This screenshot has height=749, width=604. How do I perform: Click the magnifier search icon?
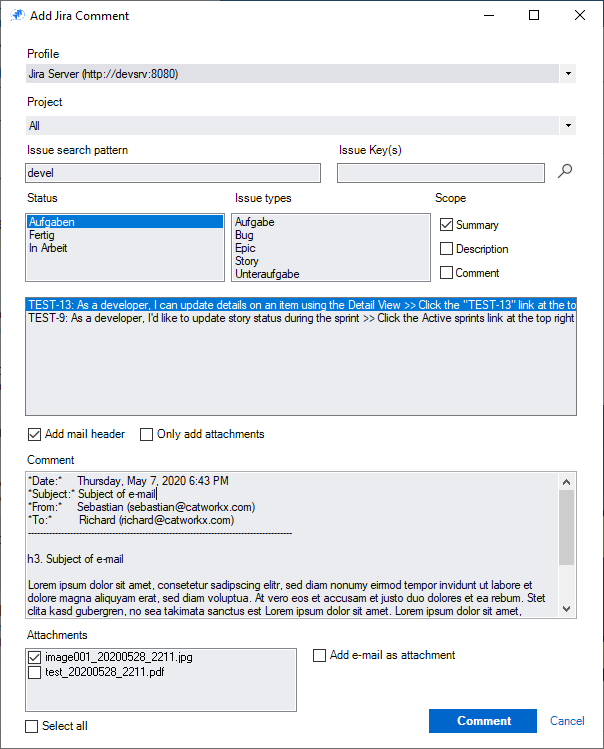tap(565, 172)
